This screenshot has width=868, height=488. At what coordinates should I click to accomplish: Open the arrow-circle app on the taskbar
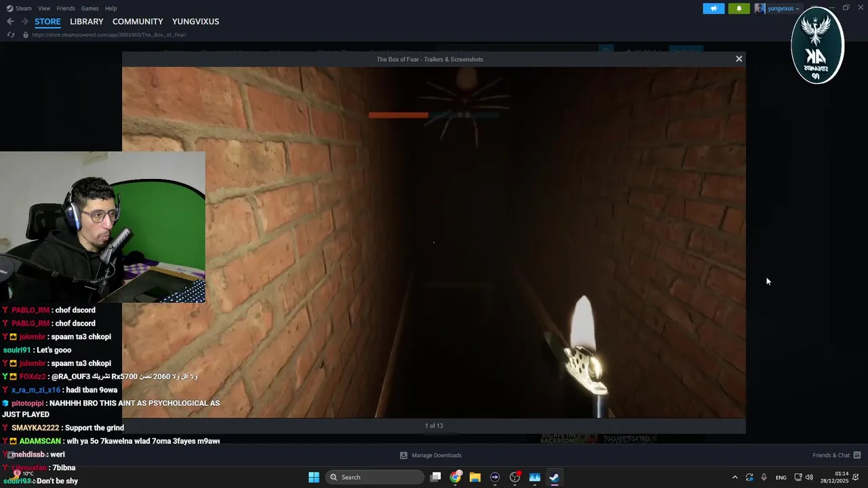point(495,477)
